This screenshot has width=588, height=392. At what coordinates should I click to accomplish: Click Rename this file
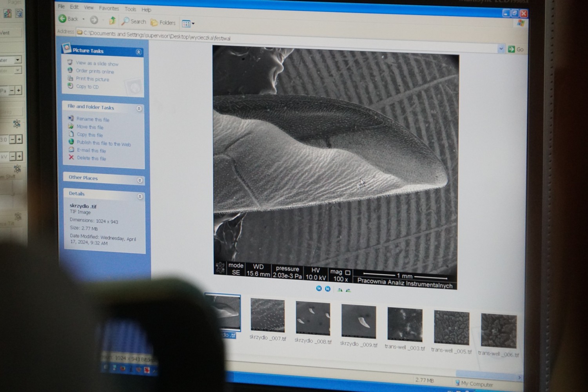coord(93,119)
